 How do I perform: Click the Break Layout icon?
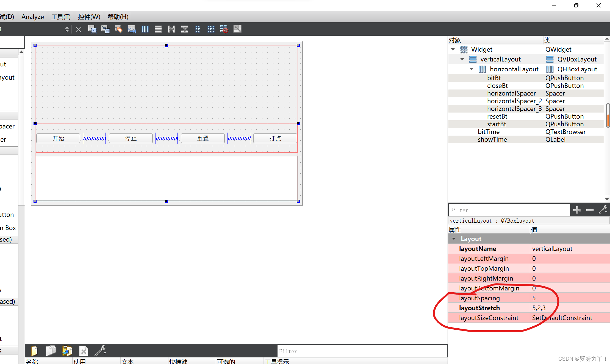tap(224, 29)
